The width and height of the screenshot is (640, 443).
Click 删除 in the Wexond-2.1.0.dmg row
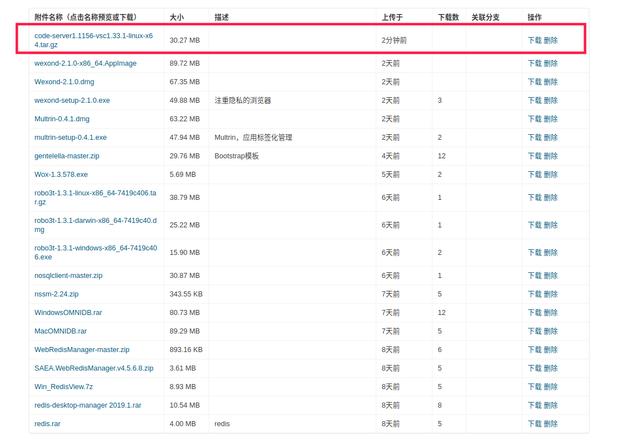pos(551,82)
